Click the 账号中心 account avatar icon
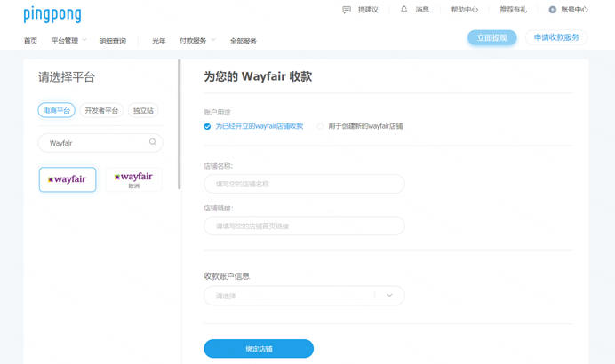 coord(552,10)
